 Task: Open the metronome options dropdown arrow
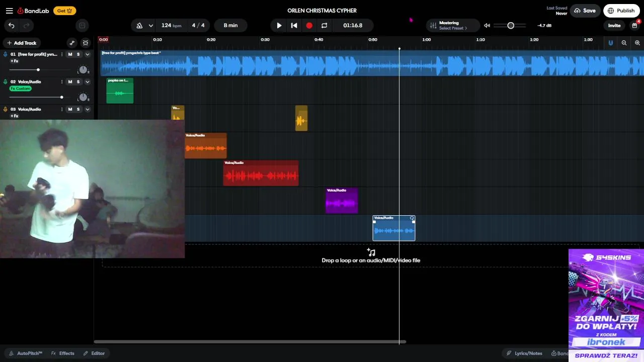click(150, 25)
